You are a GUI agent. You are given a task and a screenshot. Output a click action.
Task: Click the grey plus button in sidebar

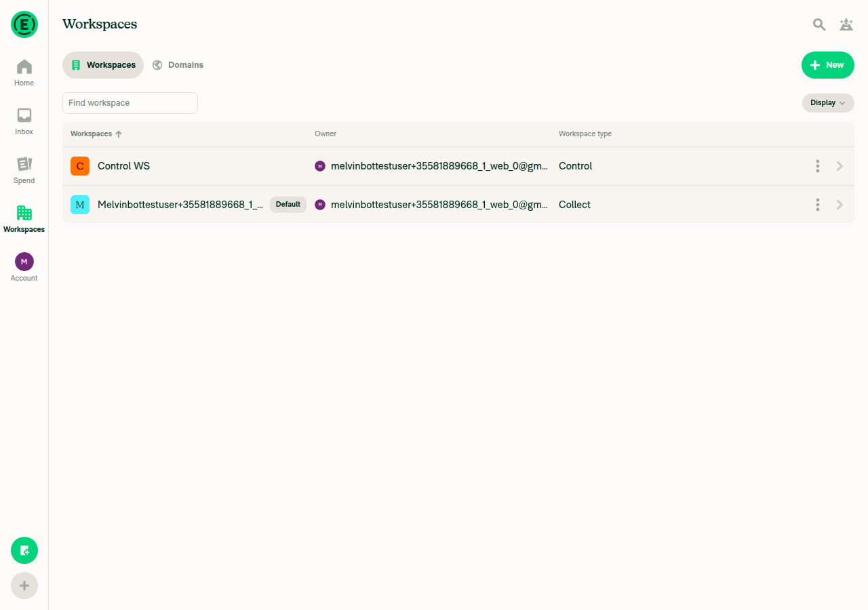click(24, 586)
